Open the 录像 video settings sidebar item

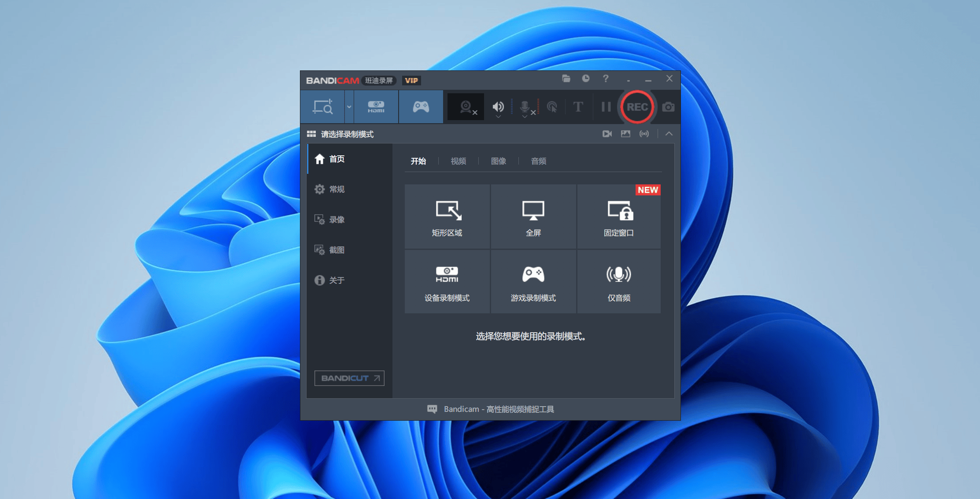[x=349, y=220]
